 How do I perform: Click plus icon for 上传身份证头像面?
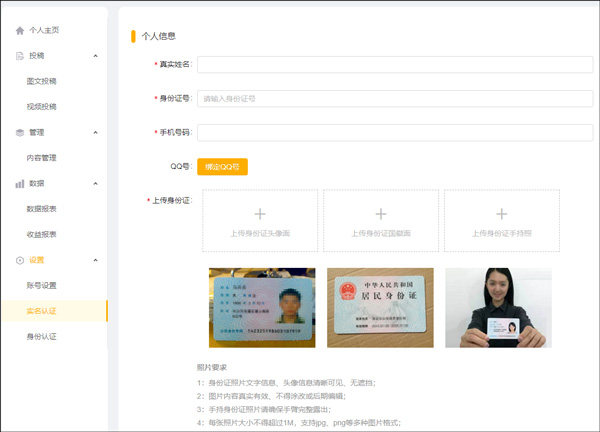(260, 213)
